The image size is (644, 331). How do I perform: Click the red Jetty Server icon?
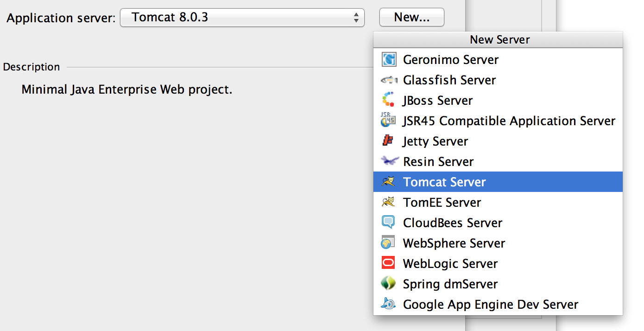tap(388, 141)
